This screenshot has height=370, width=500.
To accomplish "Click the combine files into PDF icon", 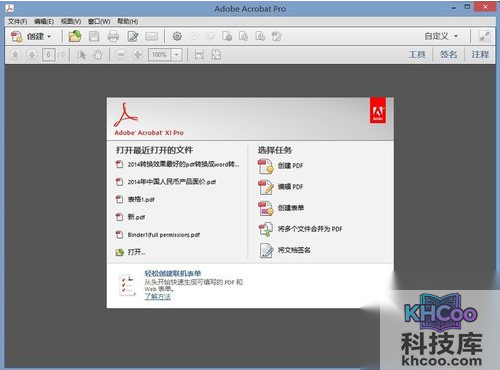I will (x=266, y=229).
